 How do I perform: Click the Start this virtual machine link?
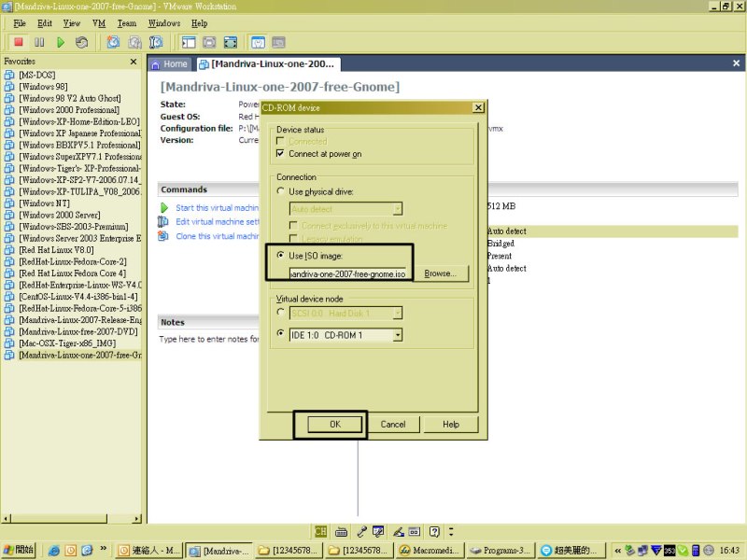[x=218, y=207]
